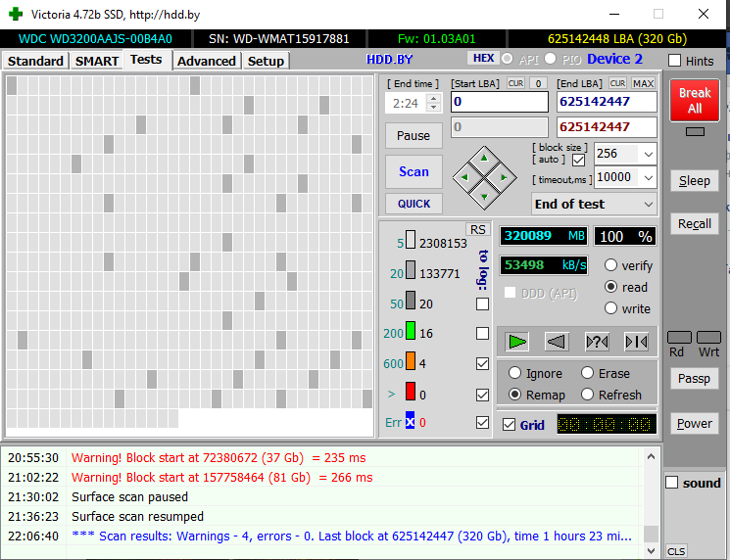
Task: Select the verify radio option
Action: (610, 265)
